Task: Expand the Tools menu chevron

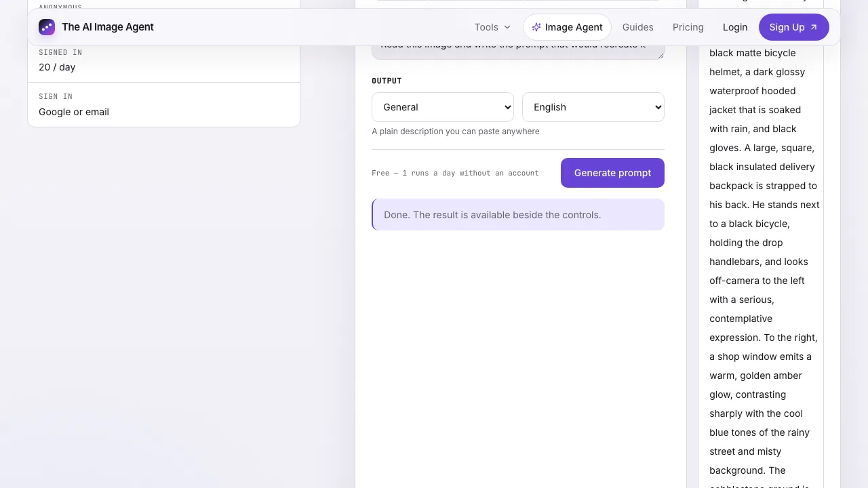Action: (x=507, y=27)
